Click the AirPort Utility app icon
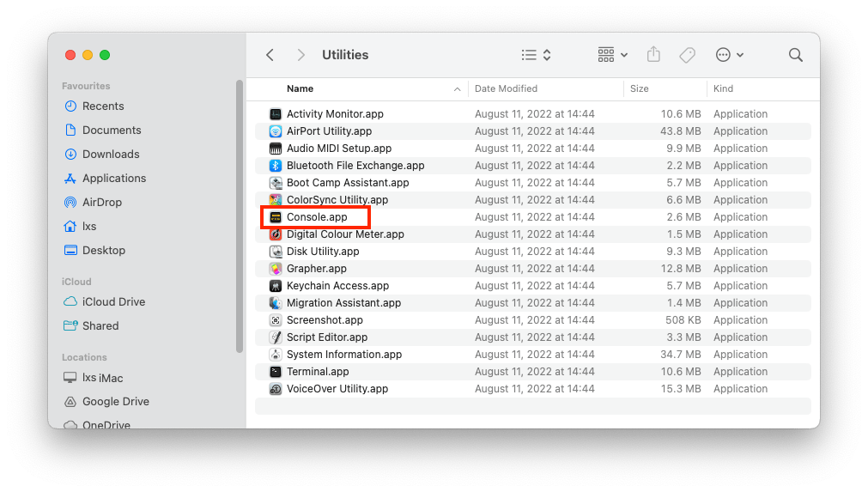 click(275, 131)
